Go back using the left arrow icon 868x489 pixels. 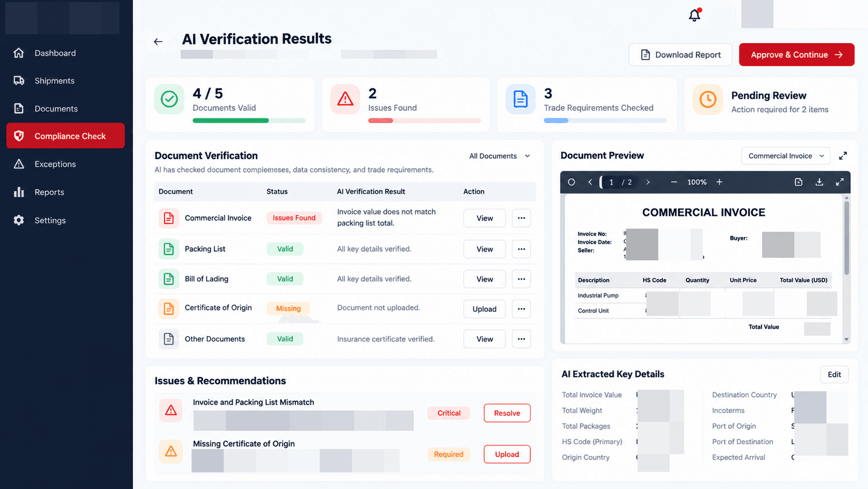[x=158, y=42]
